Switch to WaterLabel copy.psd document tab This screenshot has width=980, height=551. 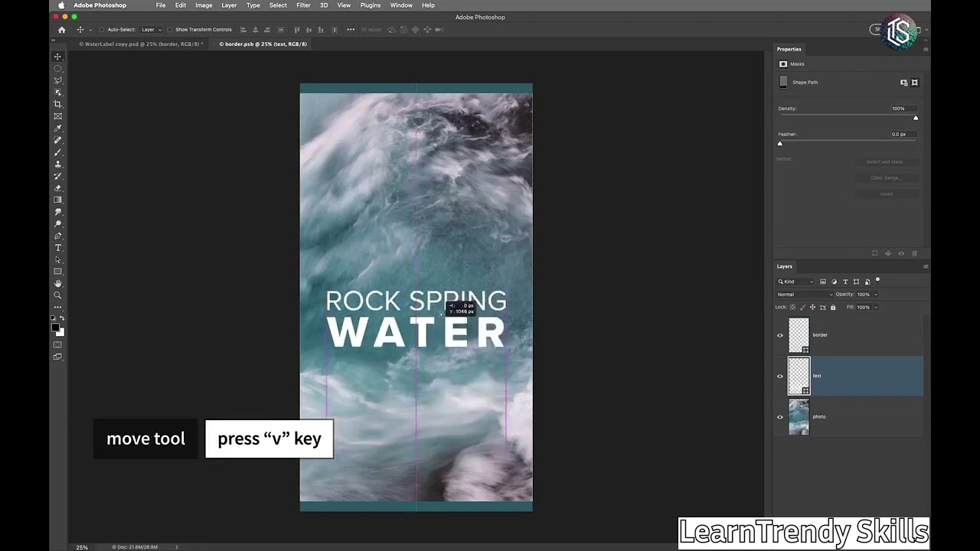tap(142, 44)
